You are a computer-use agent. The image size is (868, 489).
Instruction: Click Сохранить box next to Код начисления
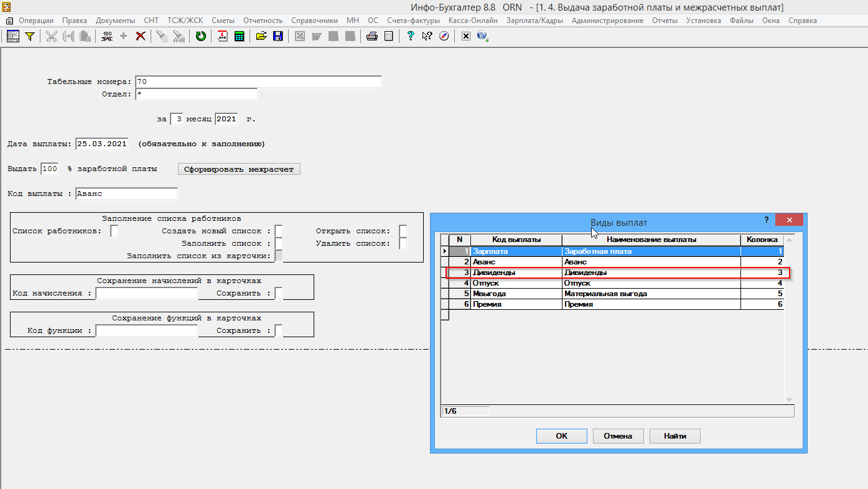pyautogui.click(x=279, y=293)
